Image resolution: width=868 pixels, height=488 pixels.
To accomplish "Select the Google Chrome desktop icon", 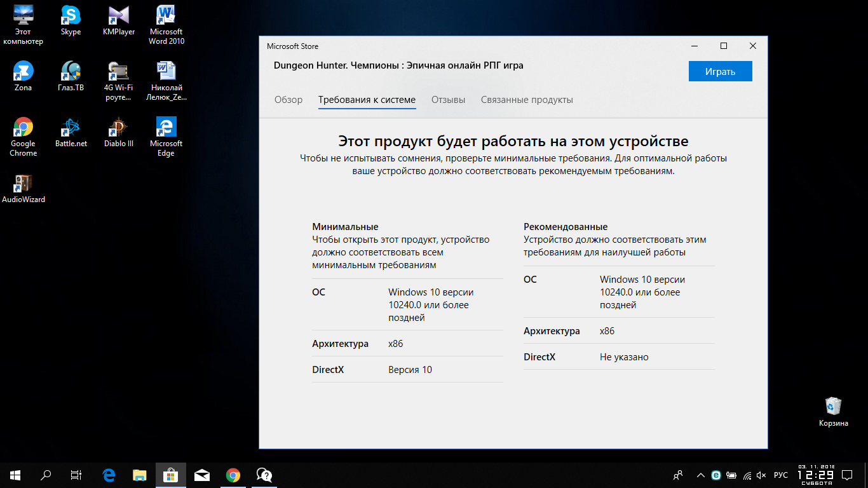I will coord(23,137).
